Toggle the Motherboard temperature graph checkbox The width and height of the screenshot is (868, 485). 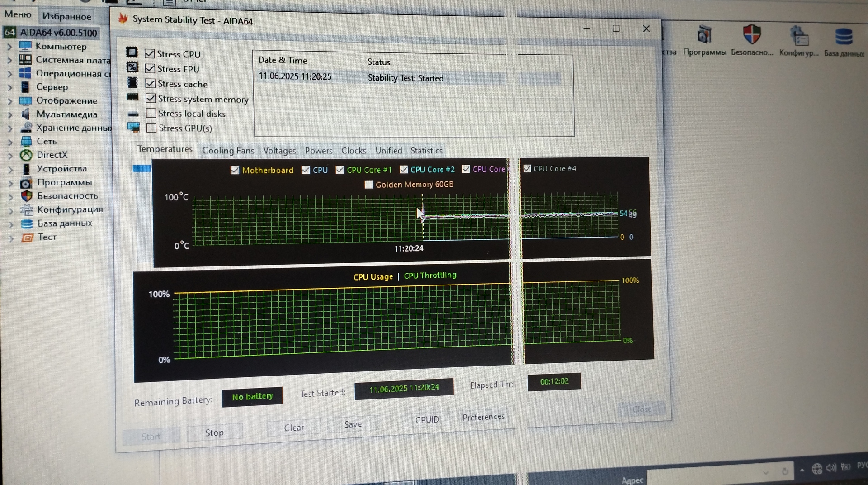(235, 170)
